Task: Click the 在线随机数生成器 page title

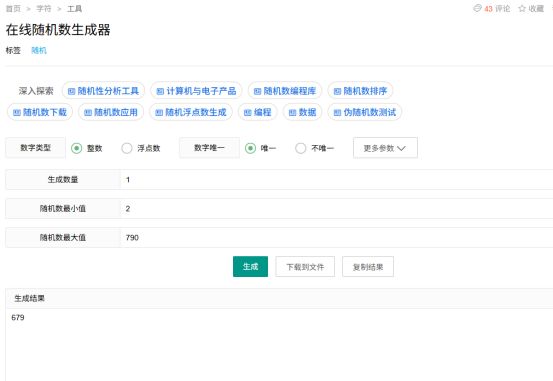Action: (58, 30)
